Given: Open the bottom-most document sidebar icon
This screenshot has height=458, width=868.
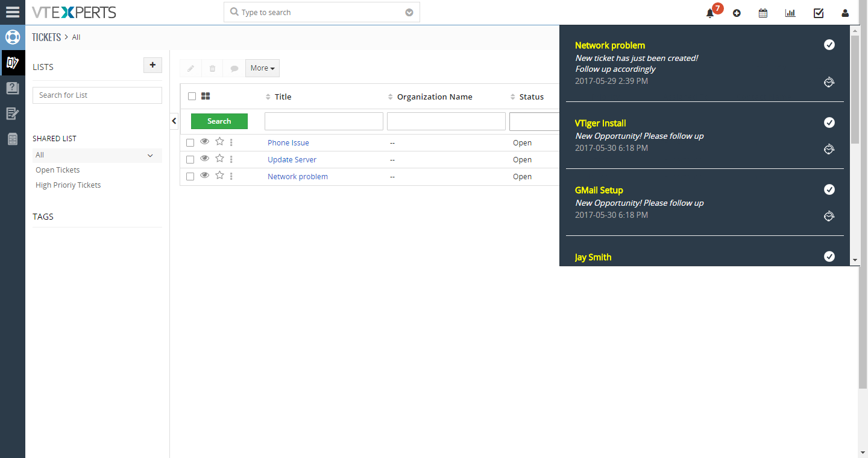Looking at the screenshot, I should pos(12,139).
